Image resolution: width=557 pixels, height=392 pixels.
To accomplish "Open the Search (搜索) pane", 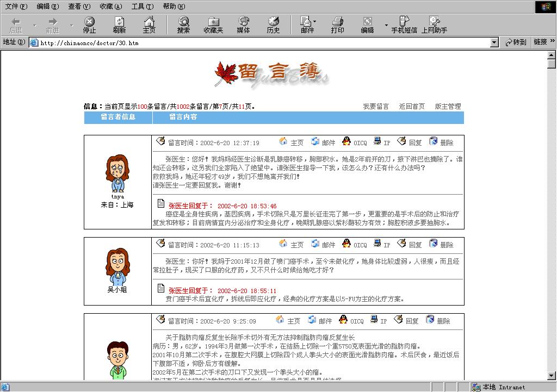I will click(183, 25).
